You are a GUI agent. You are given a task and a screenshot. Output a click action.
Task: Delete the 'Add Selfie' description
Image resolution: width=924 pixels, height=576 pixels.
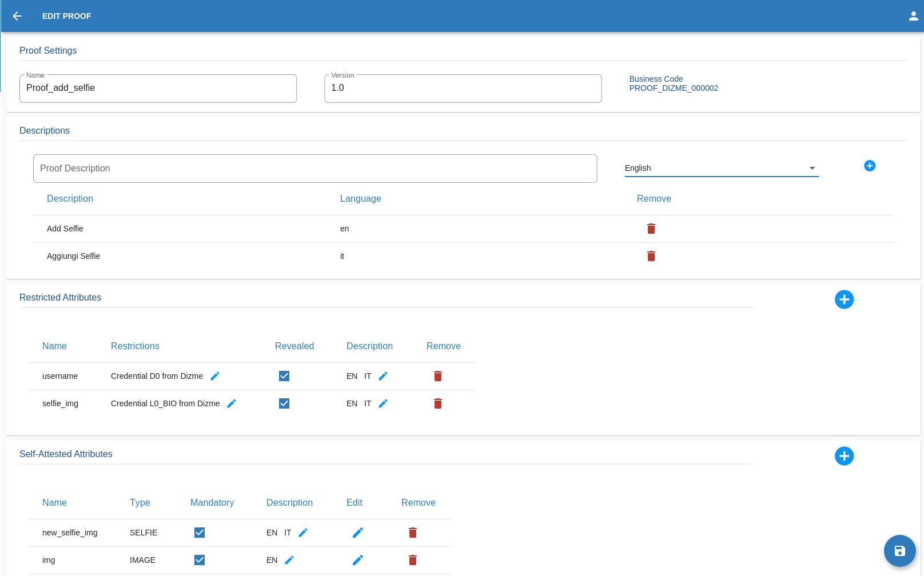pyautogui.click(x=651, y=229)
